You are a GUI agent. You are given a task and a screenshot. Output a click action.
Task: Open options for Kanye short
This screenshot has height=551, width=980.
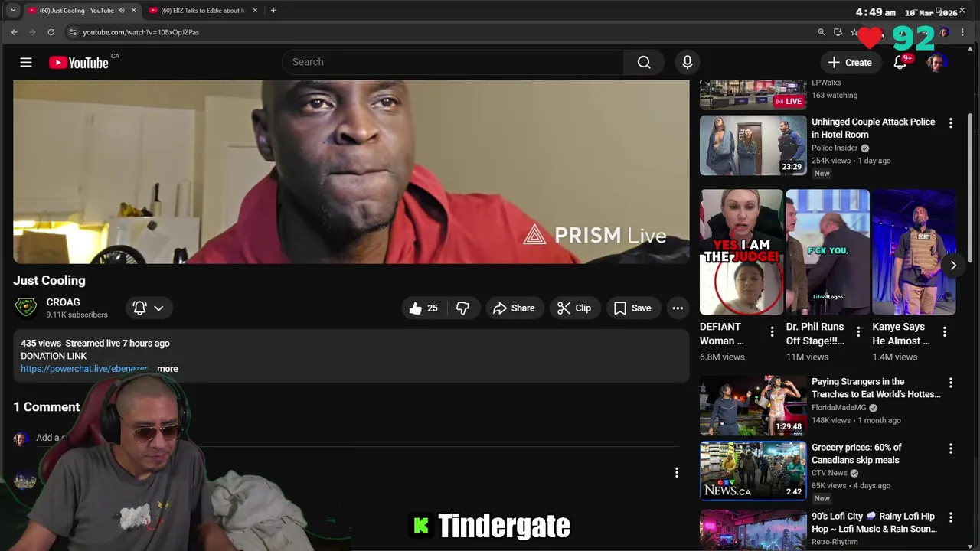(945, 332)
